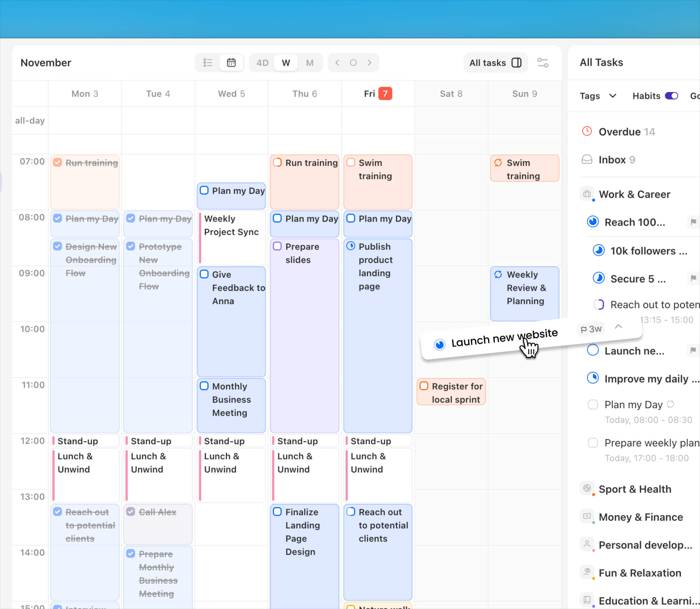Collapse the task using the up chevron
700x609 pixels.
click(x=618, y=326)
